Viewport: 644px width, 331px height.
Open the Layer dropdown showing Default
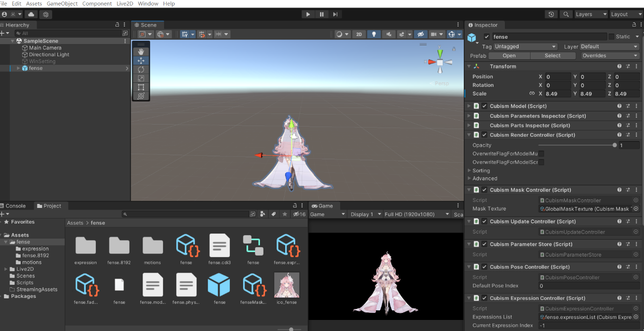(x=609, y=47)
